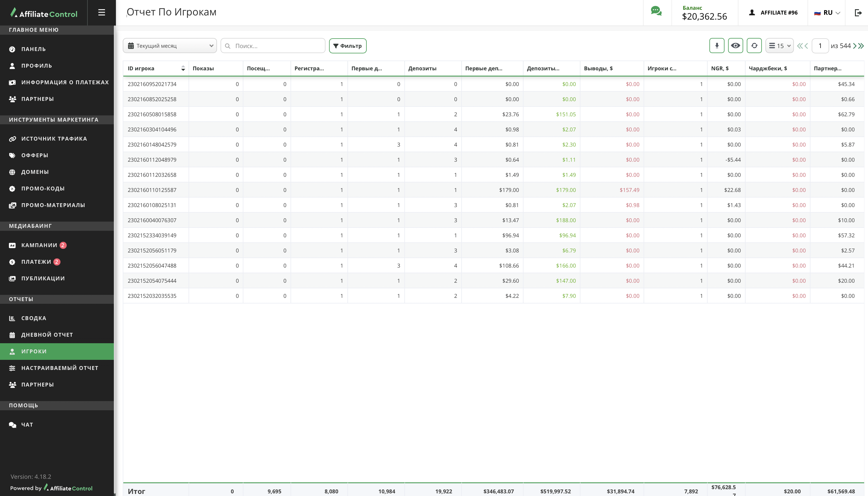
Task: Expand the rows-per-page 15 dropdown
Action: point(779,46)
